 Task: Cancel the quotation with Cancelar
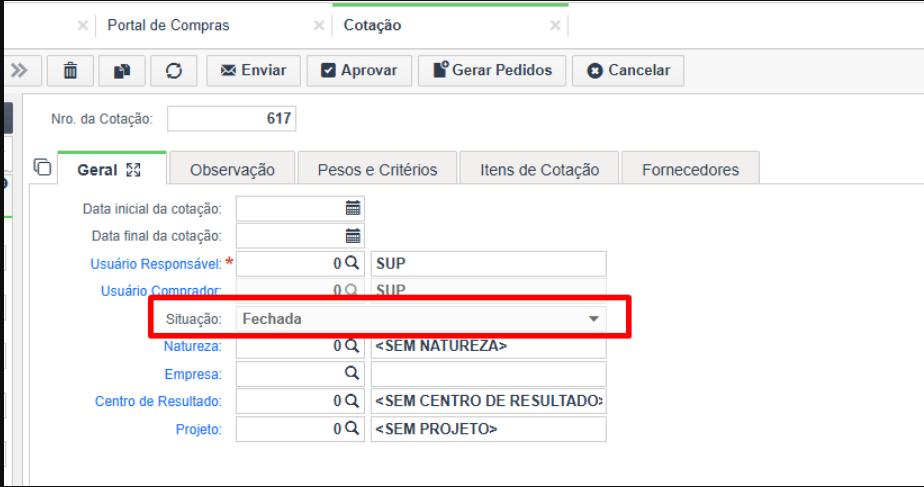[x=628, y=71]
